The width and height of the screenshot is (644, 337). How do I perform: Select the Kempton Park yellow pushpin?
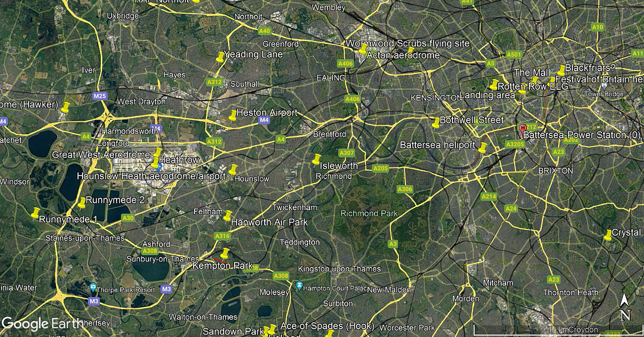point(225,253)
